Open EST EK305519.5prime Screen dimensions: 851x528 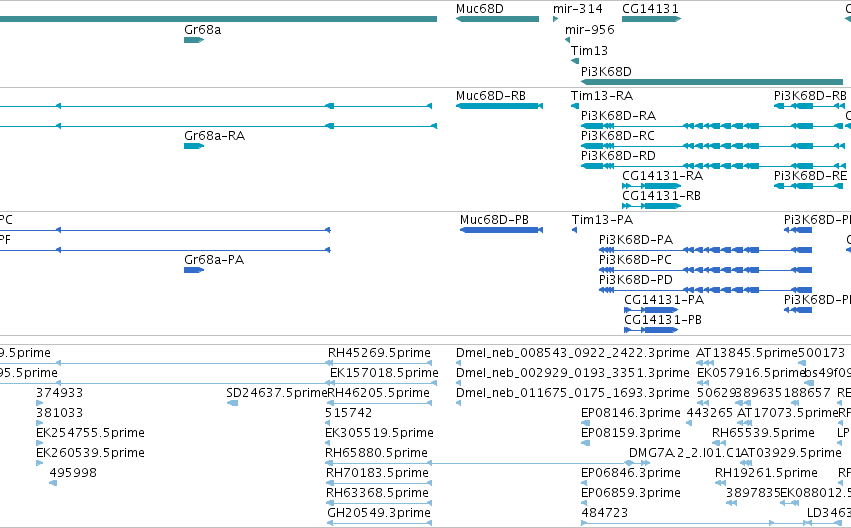click(379, 433)
